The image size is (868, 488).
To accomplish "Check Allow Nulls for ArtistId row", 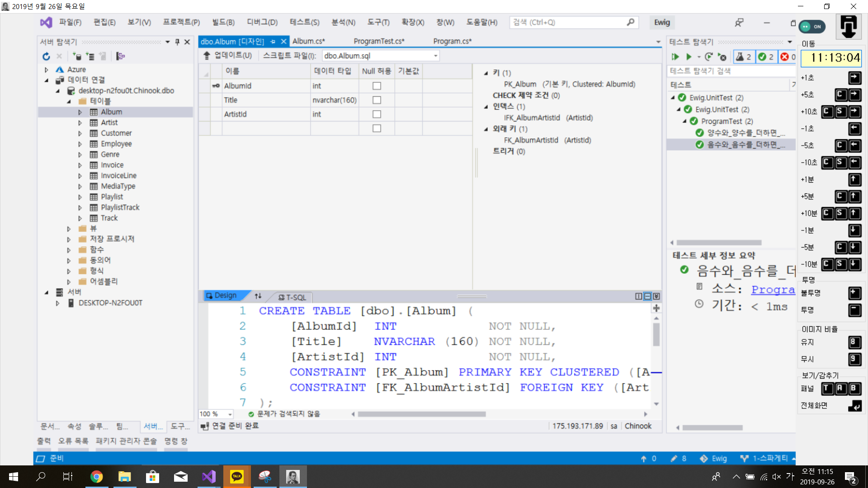I will tap(377, 114).
